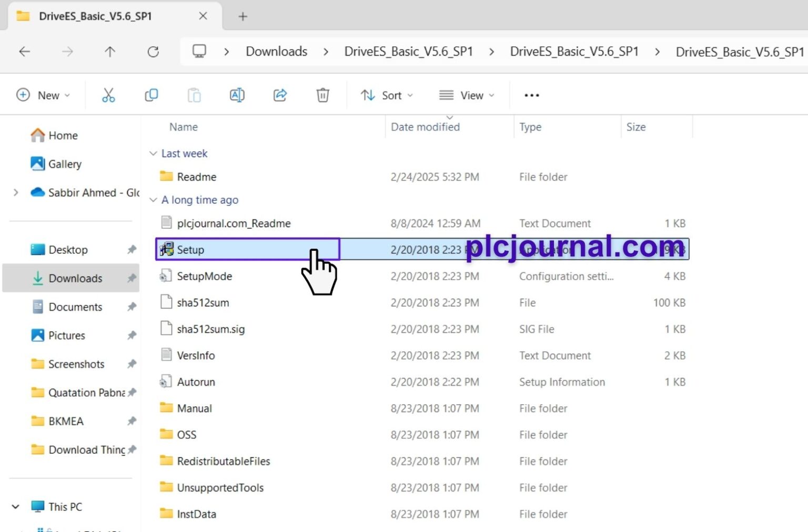Image resolution: width=808 pixels, height=532 pixels.
Task: Open Home in the navigation pane
Action: coord(54,136)
